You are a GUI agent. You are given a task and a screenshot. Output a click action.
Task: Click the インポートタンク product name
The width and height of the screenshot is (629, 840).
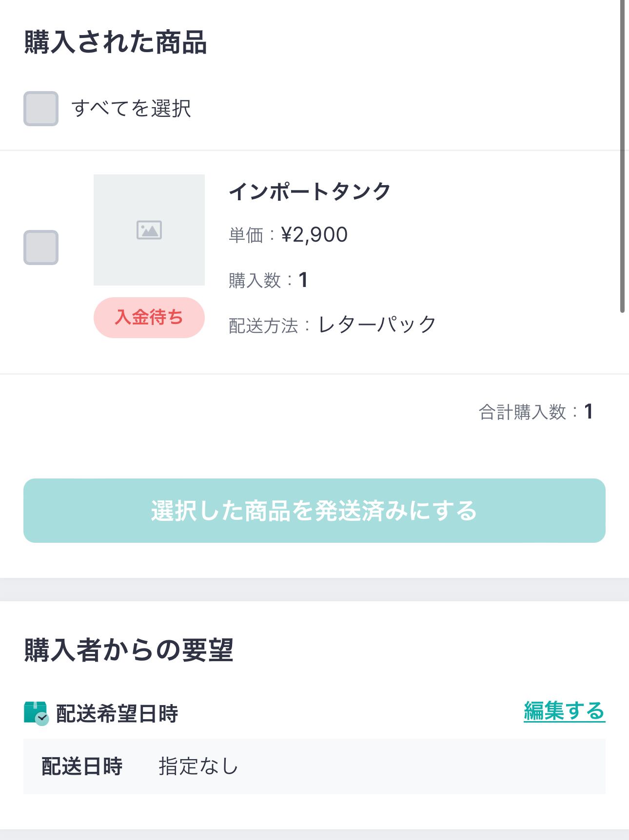(x=310, y=191)
